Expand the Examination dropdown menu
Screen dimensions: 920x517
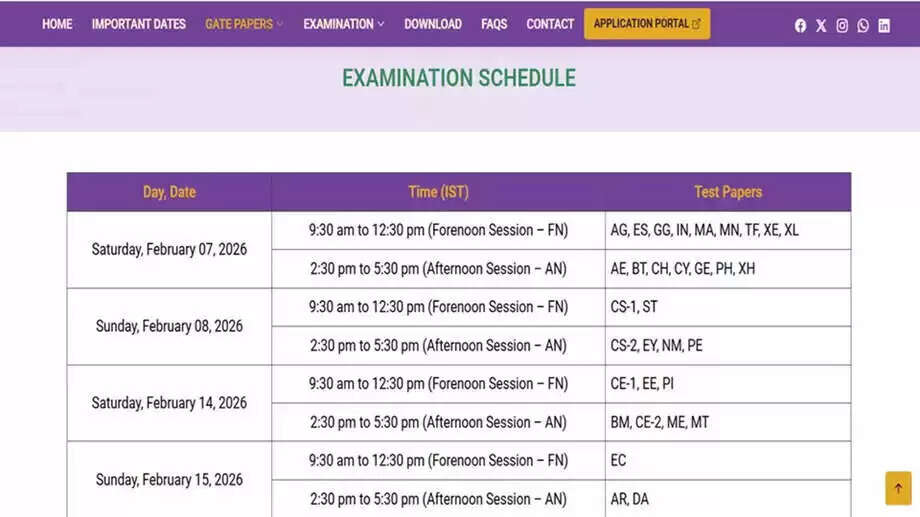343,24
